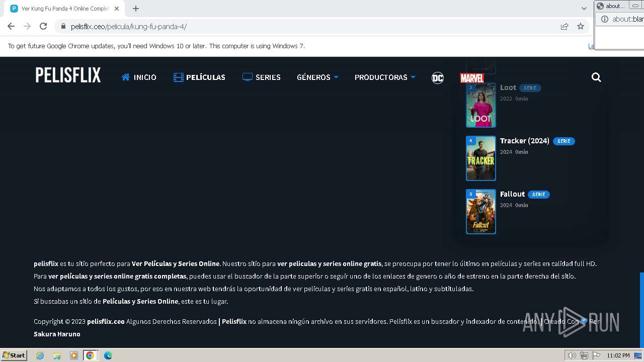Open the PELÍCULAS menu item

199,77
